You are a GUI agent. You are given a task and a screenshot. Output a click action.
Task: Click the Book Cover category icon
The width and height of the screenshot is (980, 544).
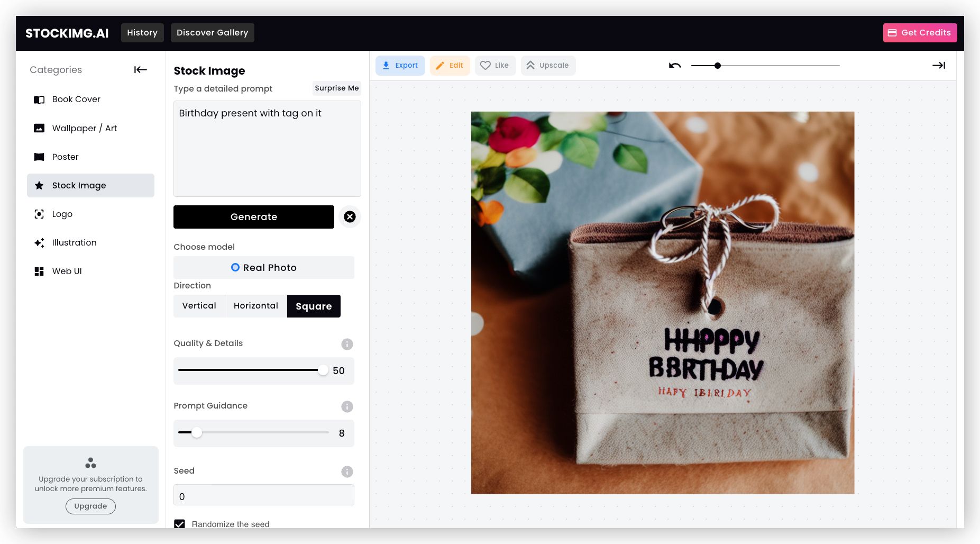coord(39,99)
